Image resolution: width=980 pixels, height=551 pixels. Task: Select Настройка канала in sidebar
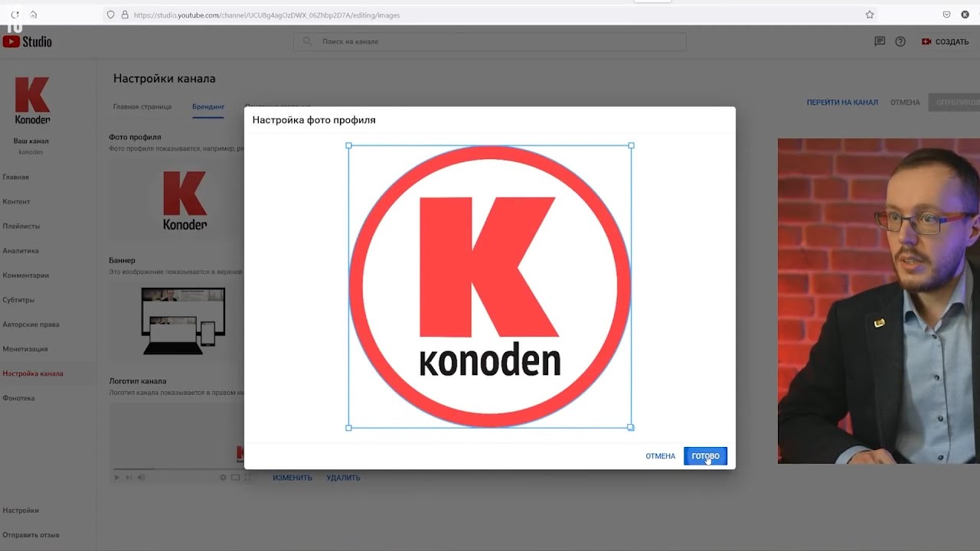pyautogui.click(x=33, y=373)
